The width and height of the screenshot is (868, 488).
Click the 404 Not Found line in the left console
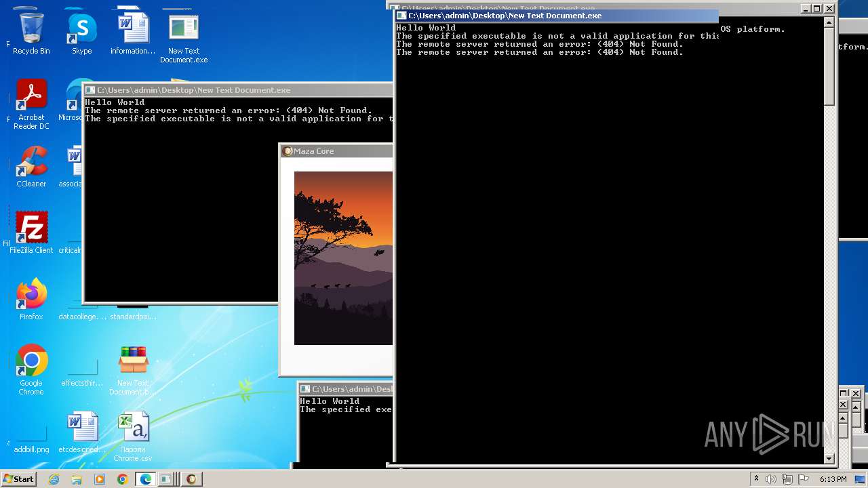coord(229,110)
